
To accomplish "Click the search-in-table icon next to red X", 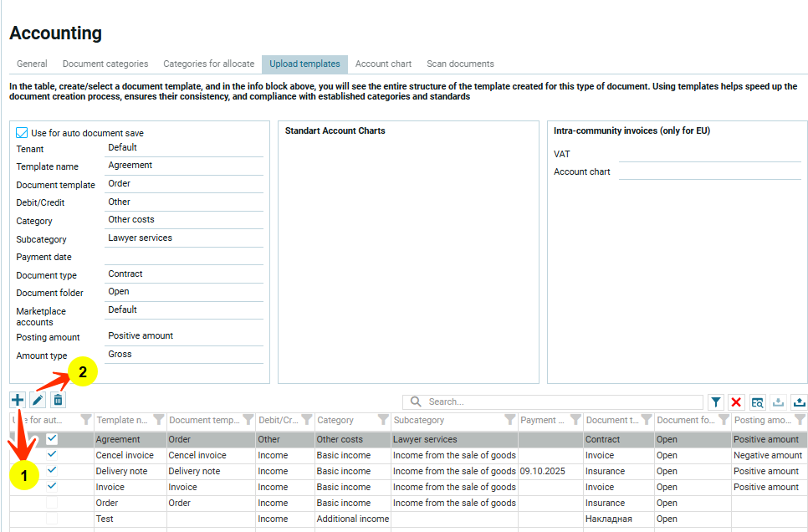I will (757, 402).
